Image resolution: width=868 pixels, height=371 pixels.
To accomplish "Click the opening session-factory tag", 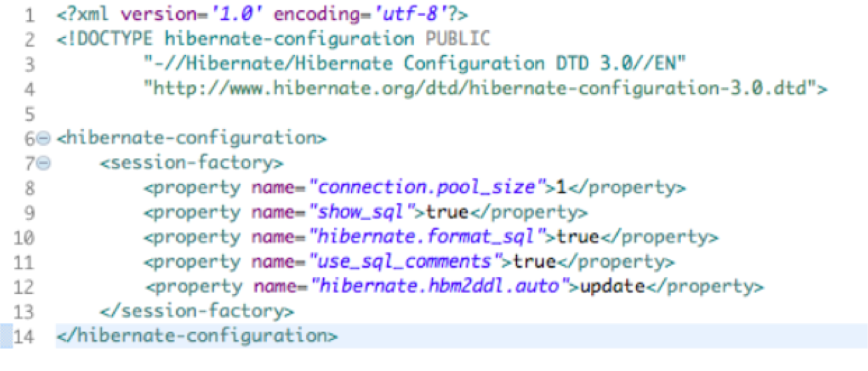I will tap(191, 163).
